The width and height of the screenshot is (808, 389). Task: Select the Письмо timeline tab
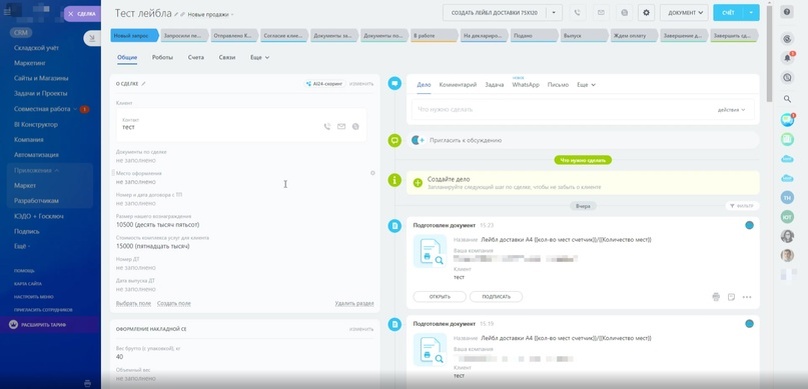(558, 84)
